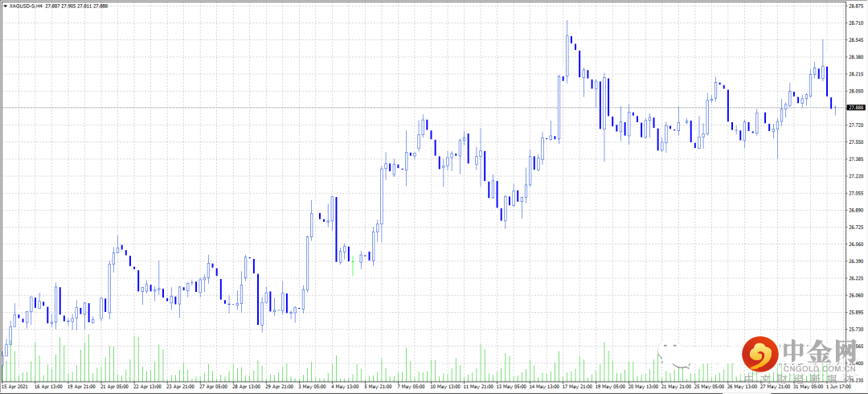Click the 21 Apr 05:00 time label
This screenshot has width=868, height=394.
click(x=117, y=386)
